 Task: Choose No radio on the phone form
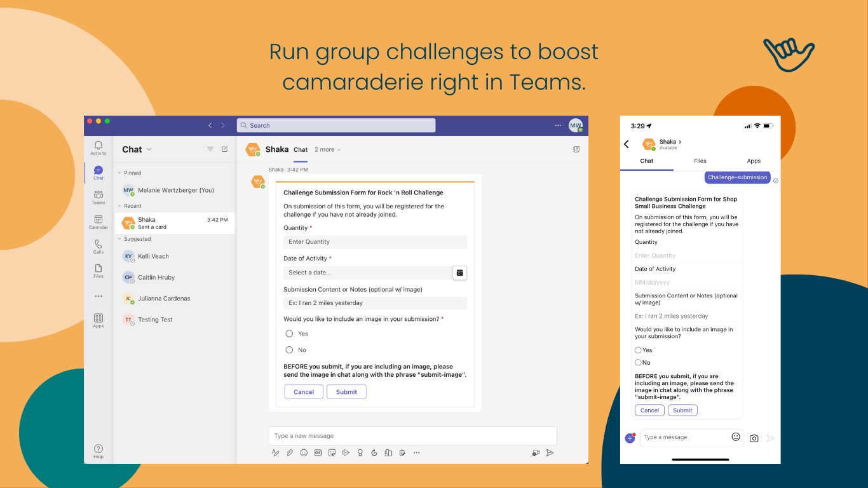pos(638,363)
